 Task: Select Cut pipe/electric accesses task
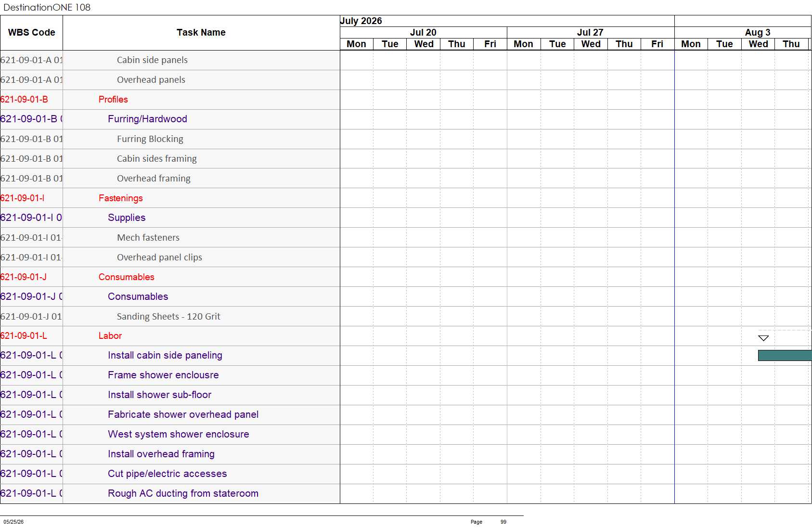167,474
